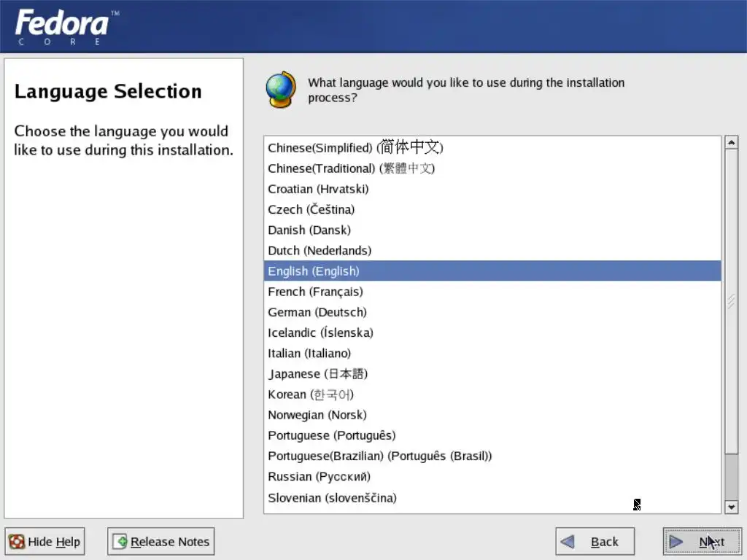Pick French (Français)
This screenshot has width=747, height=560.
tap(492, 292)
